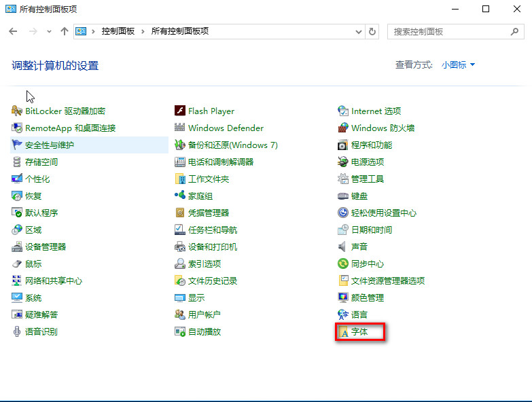Click the refresh button beside address bar
The width and height of the screenshot is (532, 402).
point(372,31)
